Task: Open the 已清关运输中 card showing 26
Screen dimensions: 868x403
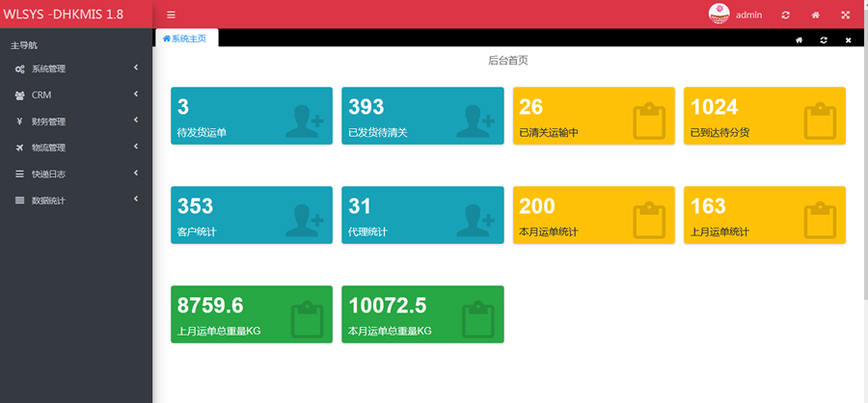Action: coord(593,116)
